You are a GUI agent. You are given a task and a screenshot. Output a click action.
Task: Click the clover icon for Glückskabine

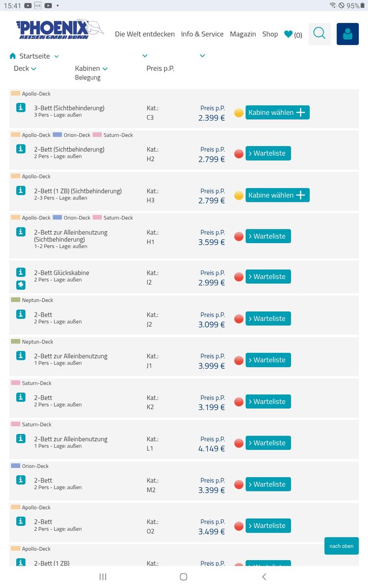pyautogui.click(x=21, y=285)
